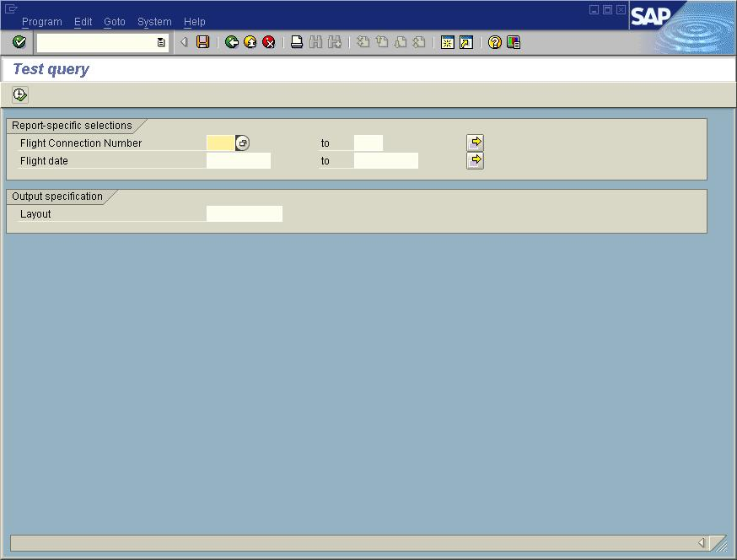
Task: Click the Find binoculars icon
Action: (316, 42)
